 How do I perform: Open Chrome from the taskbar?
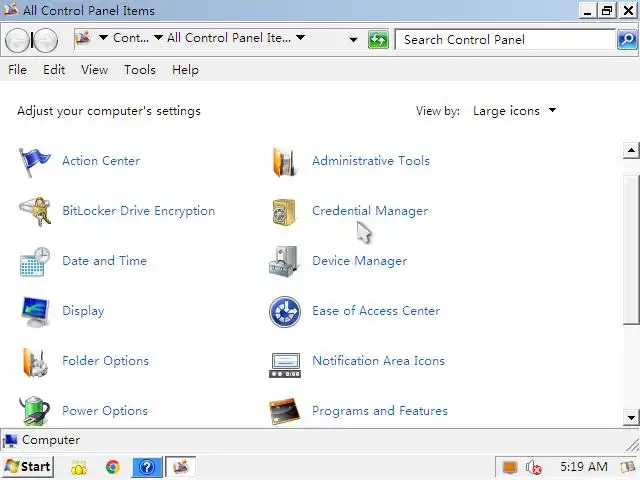coord(113,467)
